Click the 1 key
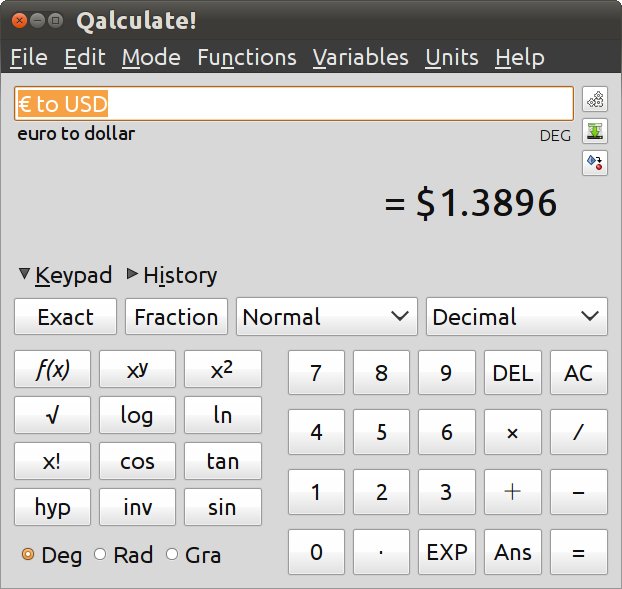Viewport: 622px width, 589px height. (316, 492)
